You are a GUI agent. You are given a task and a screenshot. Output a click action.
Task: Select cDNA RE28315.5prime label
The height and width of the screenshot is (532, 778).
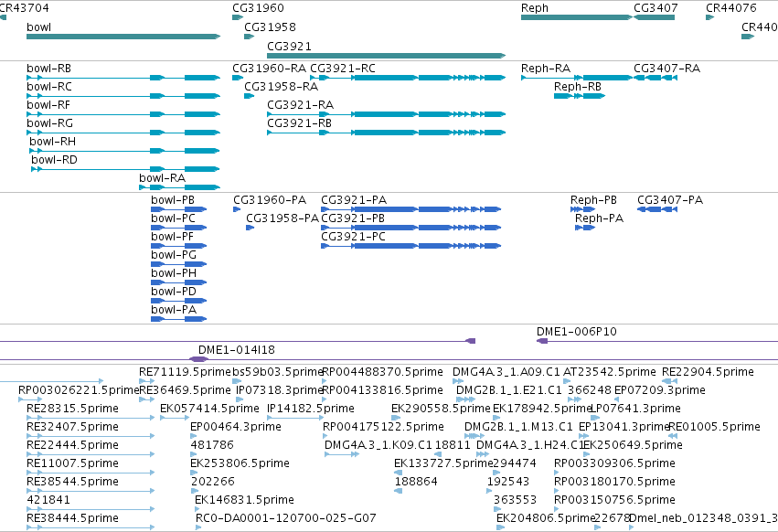72,409
